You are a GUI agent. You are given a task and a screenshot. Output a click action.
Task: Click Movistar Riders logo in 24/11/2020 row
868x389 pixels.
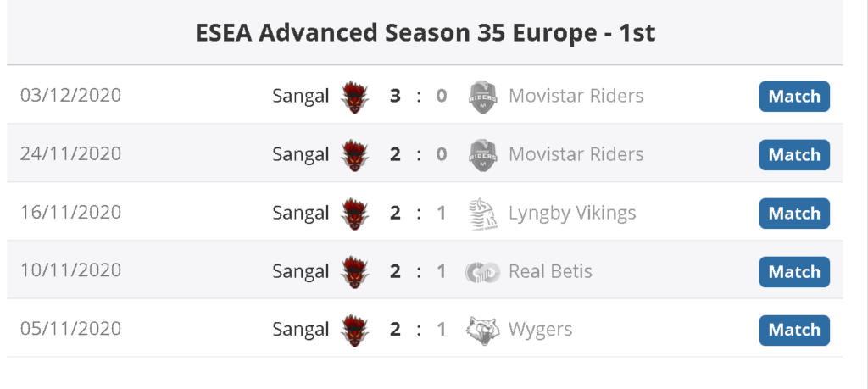(481, 155)
